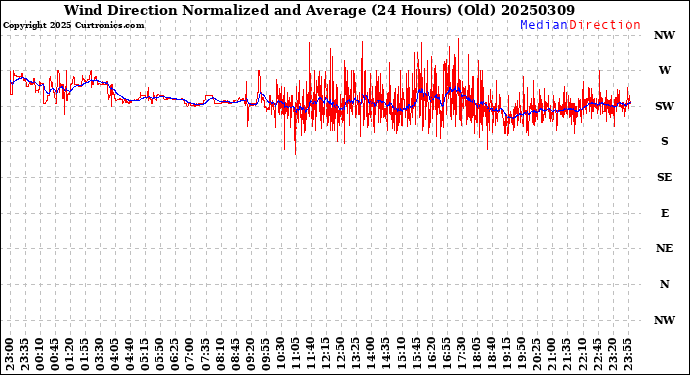
Task: Click the 06:25 time axis label
Action: [175, 355]
